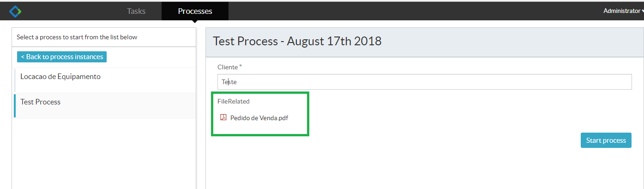This screenshot has width=644, height=189.
Task: Click the Test Process August 17th title
Action: point(297,41)
